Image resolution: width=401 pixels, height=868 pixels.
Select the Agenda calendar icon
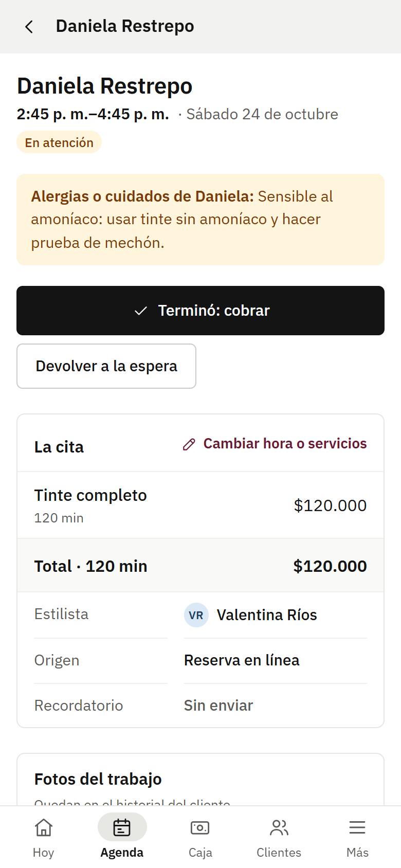click(x=122, y=827)
